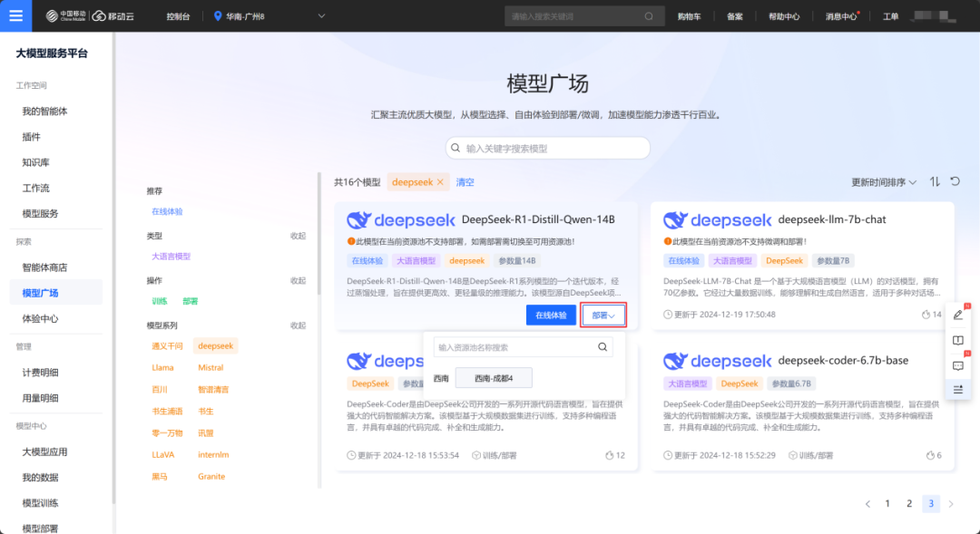Click 清空 to clear filters
This screenshot has width=980, height=534.
[465, 182]
